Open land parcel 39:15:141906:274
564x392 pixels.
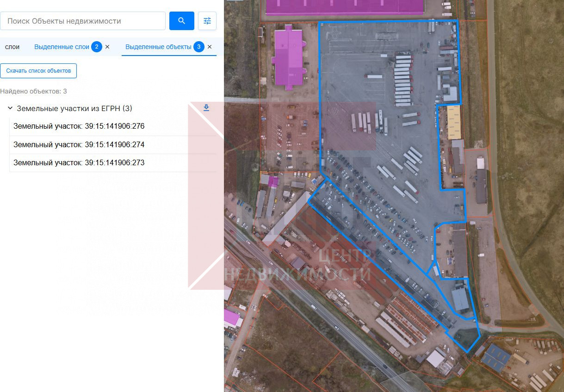tap(79, 145)
